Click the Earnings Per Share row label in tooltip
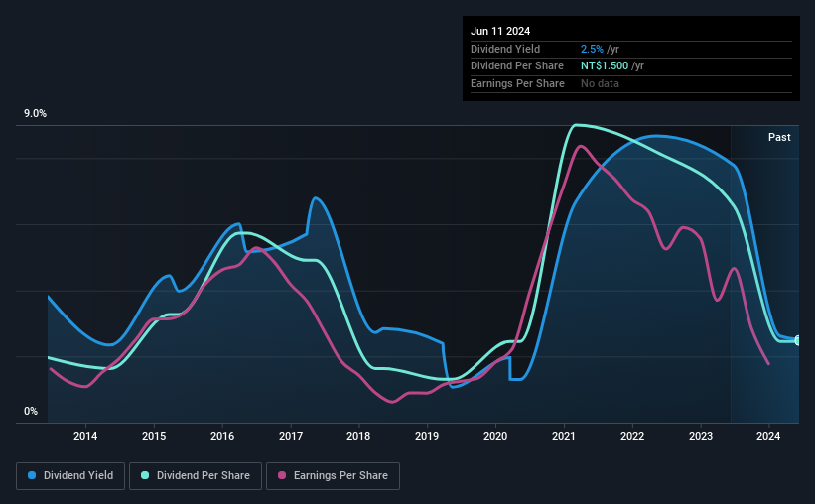This screenshot has height=504, width=815. [x=517, y=83]
